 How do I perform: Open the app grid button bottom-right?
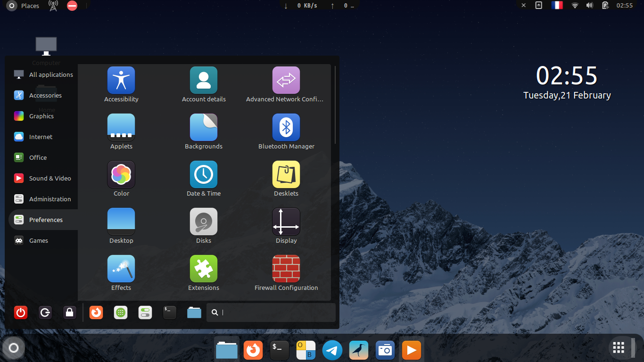tap(619, 348)
